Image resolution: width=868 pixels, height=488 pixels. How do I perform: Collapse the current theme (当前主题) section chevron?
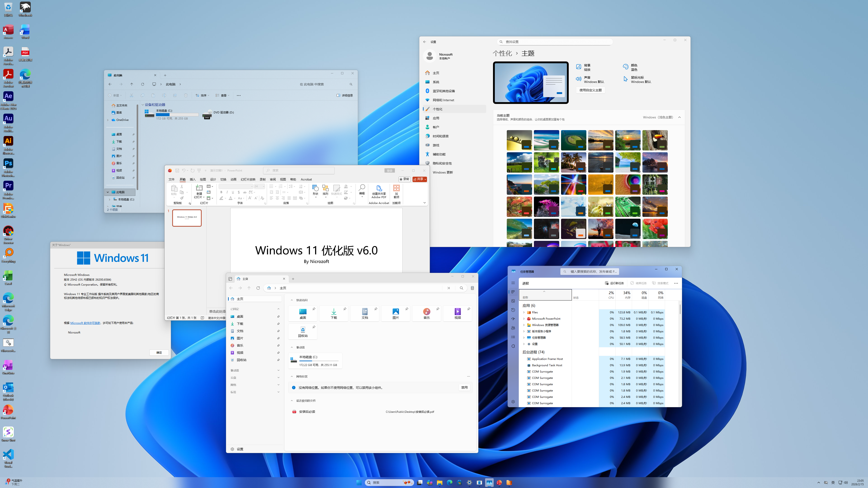679,117
